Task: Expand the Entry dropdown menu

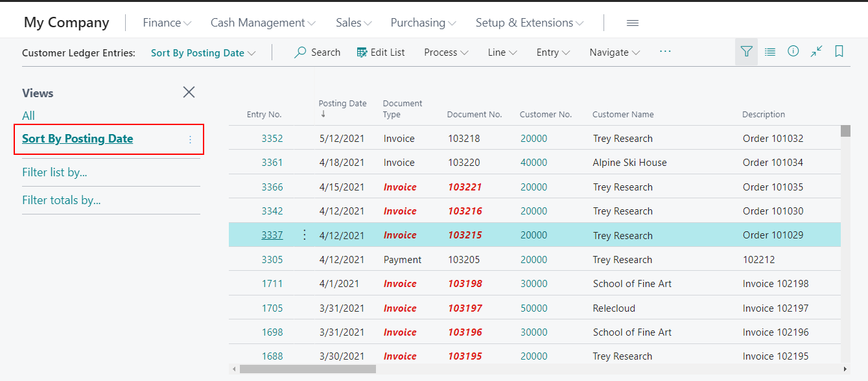Action: pyautogui.click(x=552, y=52)
